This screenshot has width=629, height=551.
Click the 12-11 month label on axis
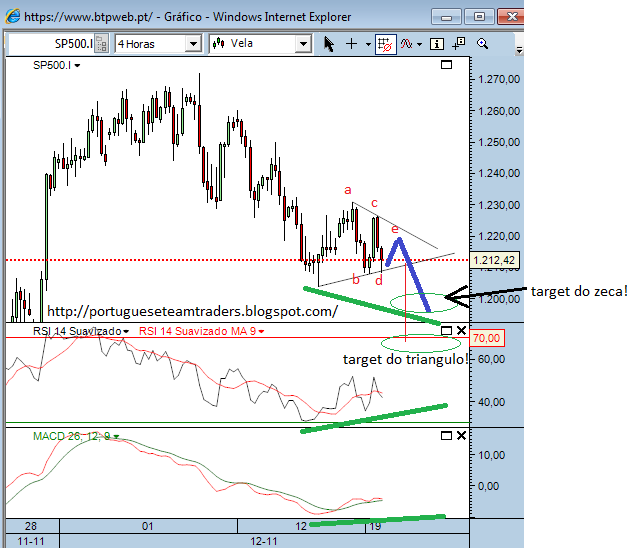click(x=264, y=541)
